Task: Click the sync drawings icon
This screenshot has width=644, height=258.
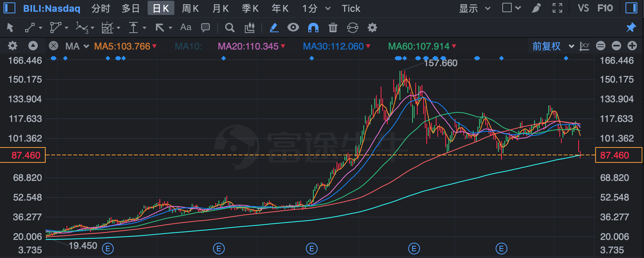Action: point(353,28)
